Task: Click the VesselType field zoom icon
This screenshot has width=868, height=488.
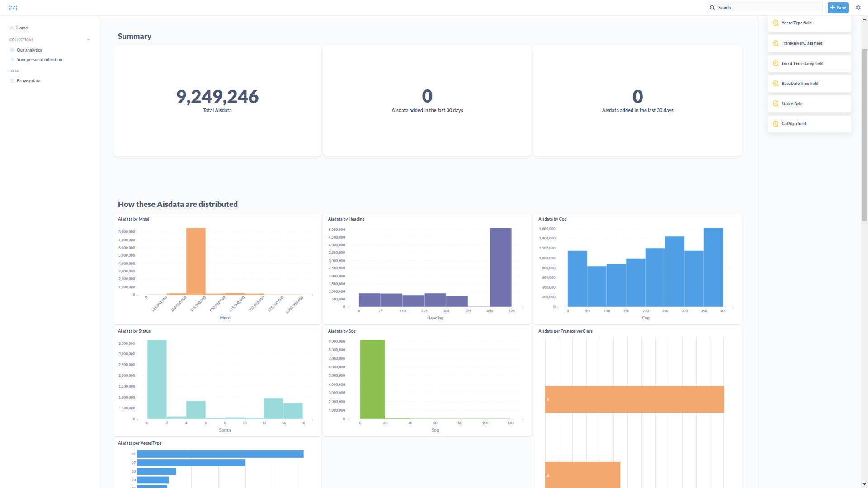Action: click(x=776, y=23)
